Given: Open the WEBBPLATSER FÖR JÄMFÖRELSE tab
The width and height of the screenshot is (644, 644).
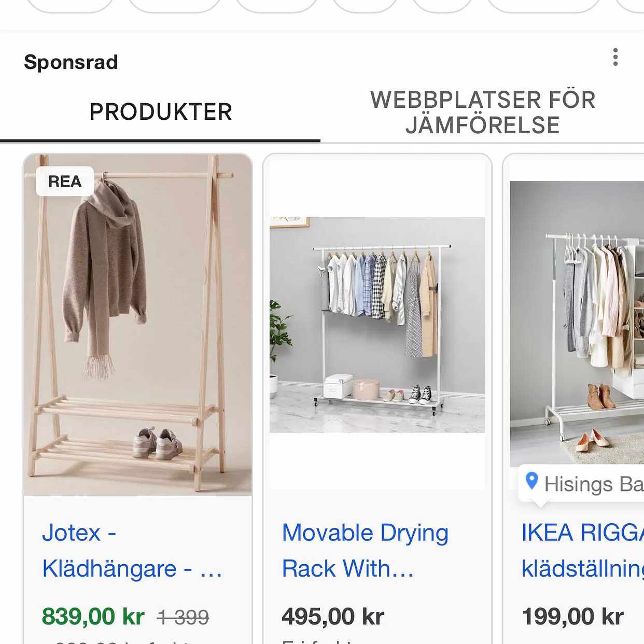Looking at the screenshot, I should pos(482,112).
